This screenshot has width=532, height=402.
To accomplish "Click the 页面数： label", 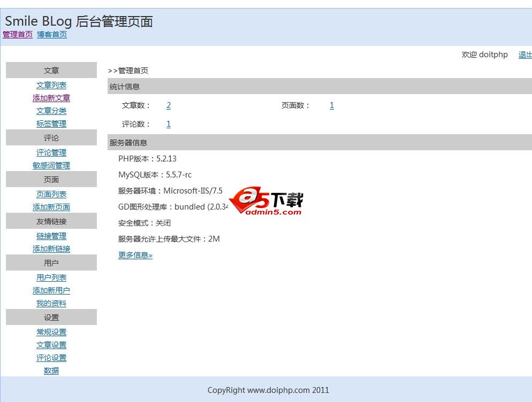I will 295,105.
